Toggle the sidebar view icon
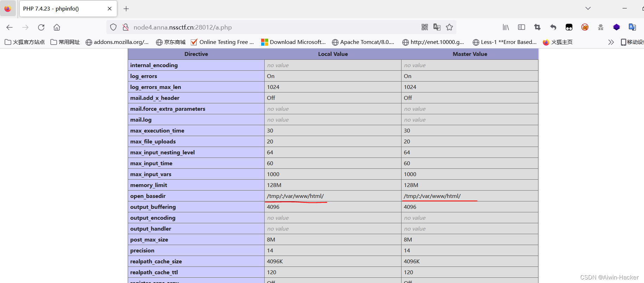Screen dimensions: 644x283 (x=522, y=27)
